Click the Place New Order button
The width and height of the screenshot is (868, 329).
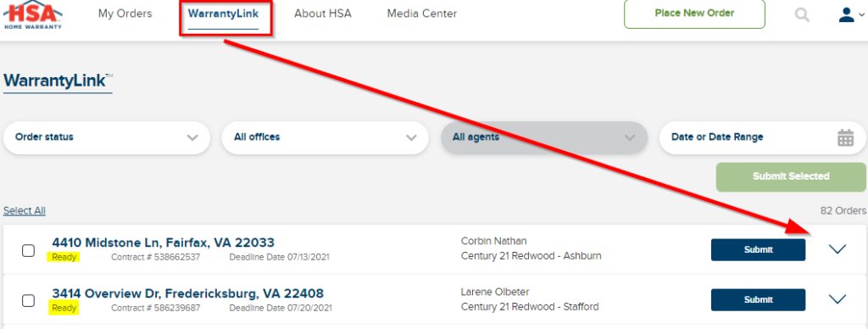pos(694,14)
